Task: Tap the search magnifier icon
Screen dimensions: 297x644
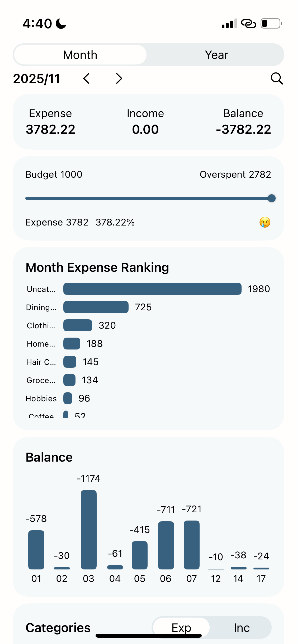Action: 277,79
